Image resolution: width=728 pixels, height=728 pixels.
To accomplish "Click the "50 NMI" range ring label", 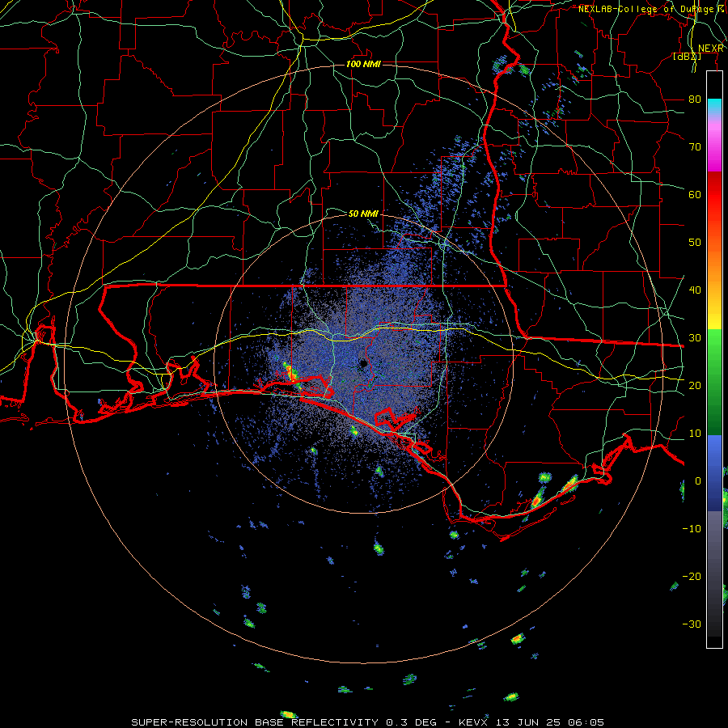I will click(x=363, y=214).
